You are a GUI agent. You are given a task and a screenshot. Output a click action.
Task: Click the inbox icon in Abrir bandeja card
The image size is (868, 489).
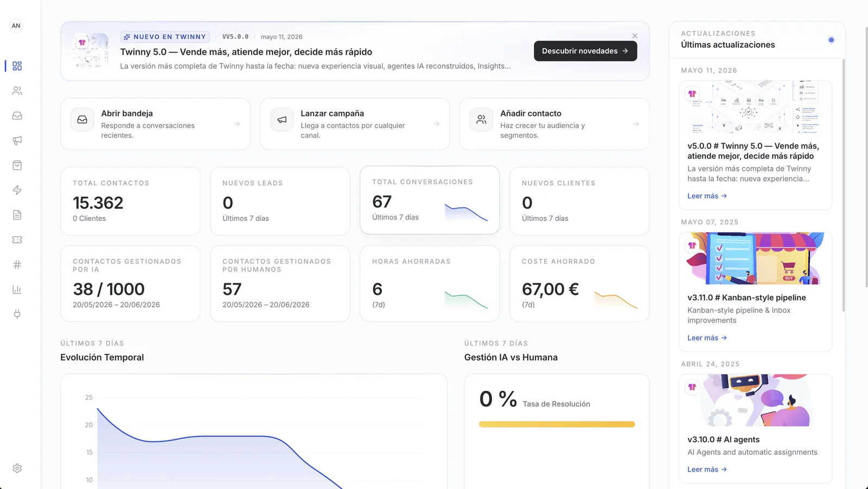(x=82, y=120)
